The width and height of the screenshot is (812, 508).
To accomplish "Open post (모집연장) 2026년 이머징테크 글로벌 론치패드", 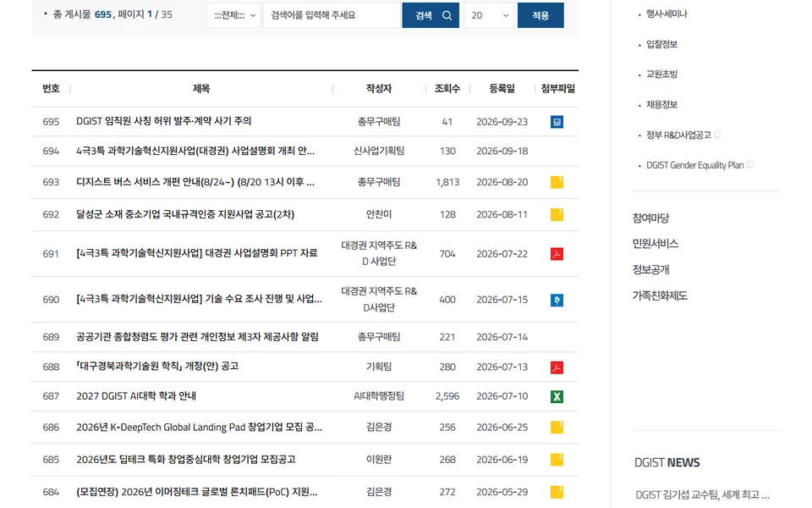I will click(x=197, y=492).
